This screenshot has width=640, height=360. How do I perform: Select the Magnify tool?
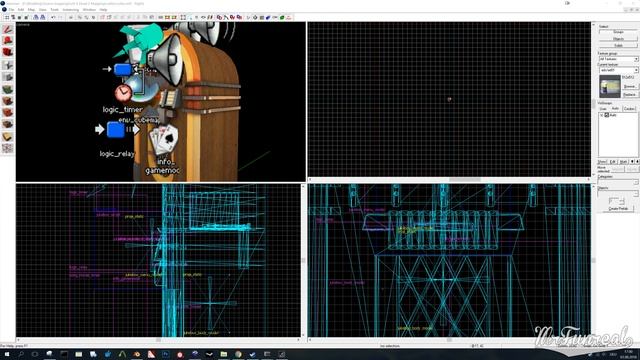tap(7, 40)
